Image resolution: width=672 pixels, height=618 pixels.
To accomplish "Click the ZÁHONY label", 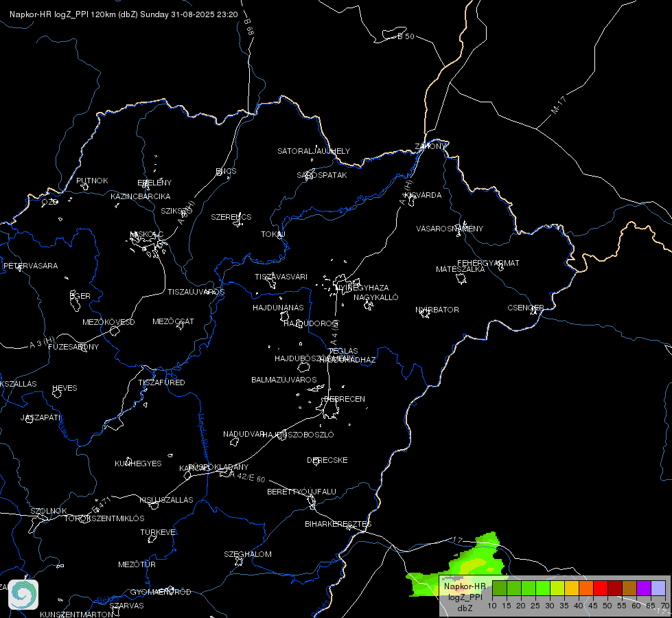I will [430, 146].
